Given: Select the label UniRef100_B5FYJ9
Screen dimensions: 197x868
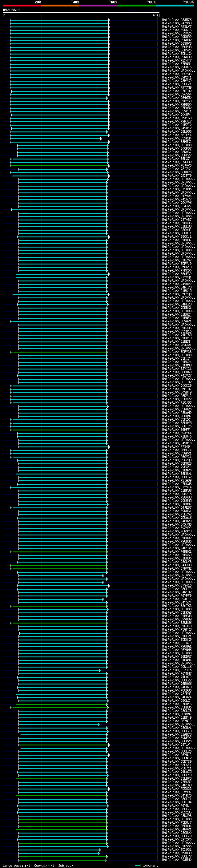Looking at the screenshot, I should tap(177, 264).
